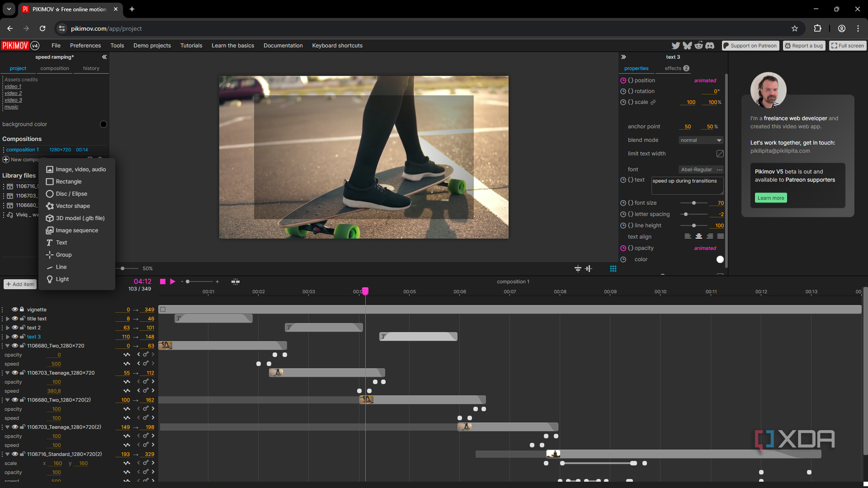Expand the text 2 layer properties
Screen dimensions: 868x488
(7, 327)
